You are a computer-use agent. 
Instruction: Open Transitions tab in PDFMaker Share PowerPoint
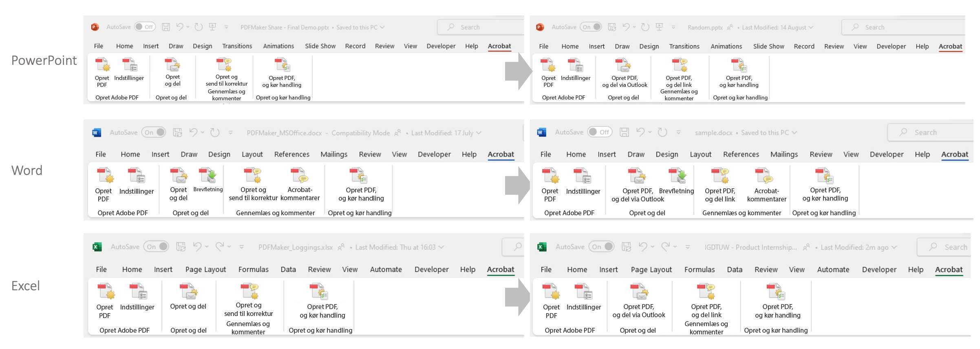(237, 46)
